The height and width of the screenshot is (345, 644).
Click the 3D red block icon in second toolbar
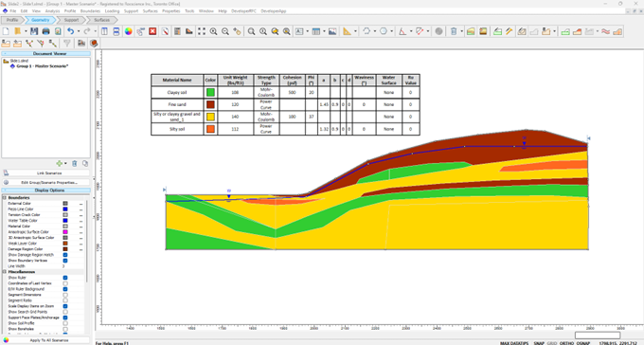94,43
